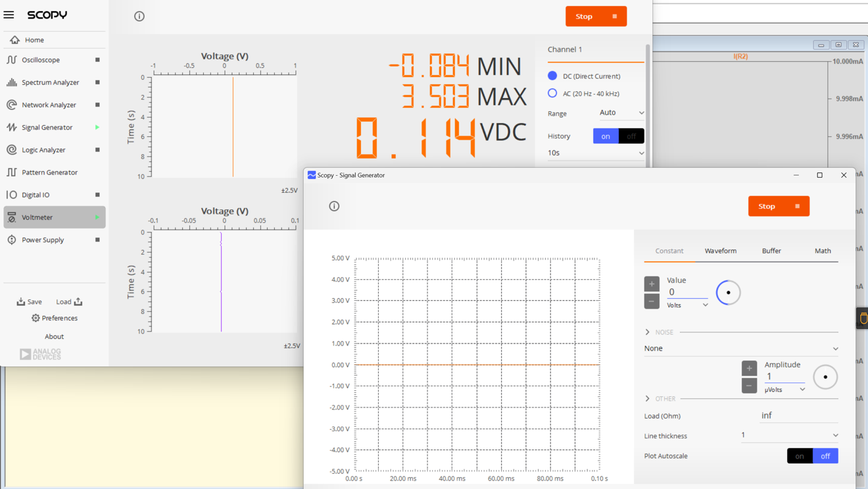This screenshot has height=489, width=868.
Task: Toggle Signal Generator running play indicator
Action: 97,127
